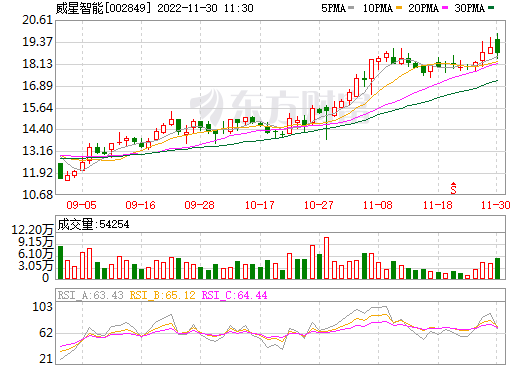
Task: Select the 11-08 date label
Action: (x=378, y=205)
